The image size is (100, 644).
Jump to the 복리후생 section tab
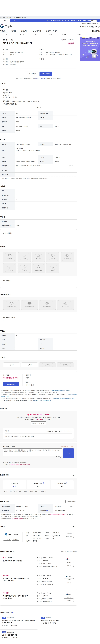tap(50, 35)
